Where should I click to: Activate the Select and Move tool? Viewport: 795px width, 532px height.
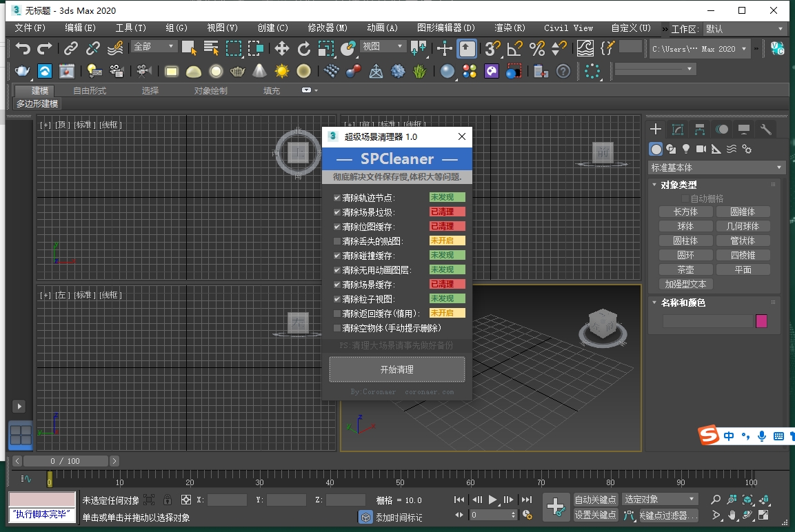click(x=281, y=48)
